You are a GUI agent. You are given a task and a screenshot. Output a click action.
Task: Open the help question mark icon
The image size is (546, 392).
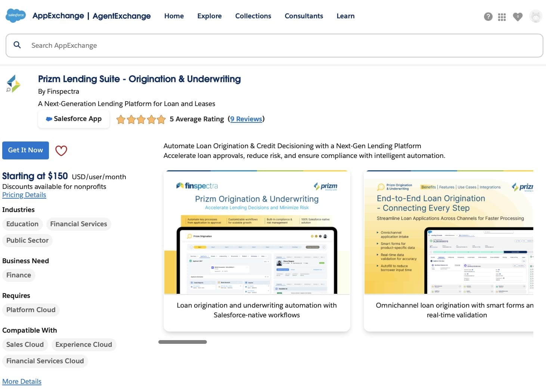[x=488, y=16]
